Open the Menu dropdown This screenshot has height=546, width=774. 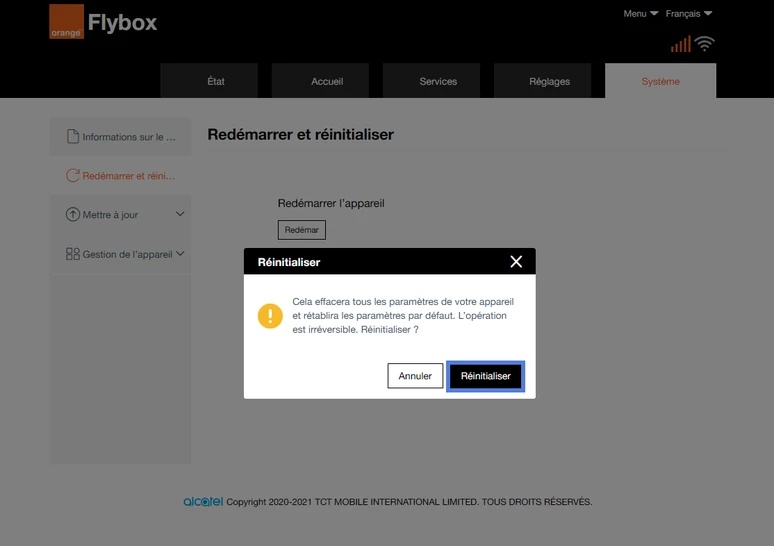(641, 14)
